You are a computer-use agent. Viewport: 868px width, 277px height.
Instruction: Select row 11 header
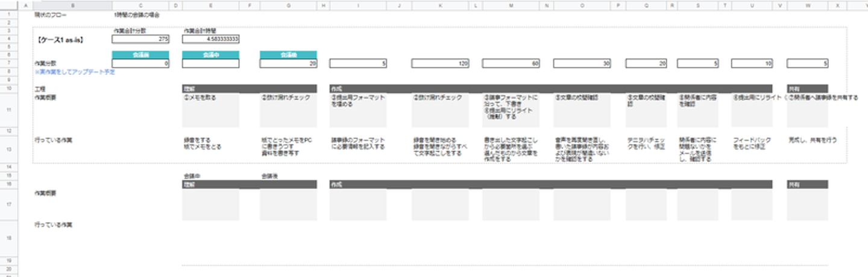(x=10, y=110)
